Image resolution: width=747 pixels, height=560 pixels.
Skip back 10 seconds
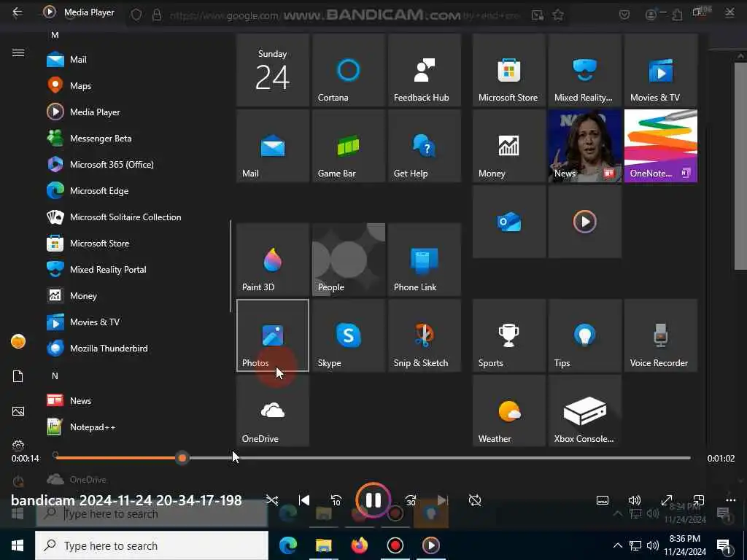336,500
